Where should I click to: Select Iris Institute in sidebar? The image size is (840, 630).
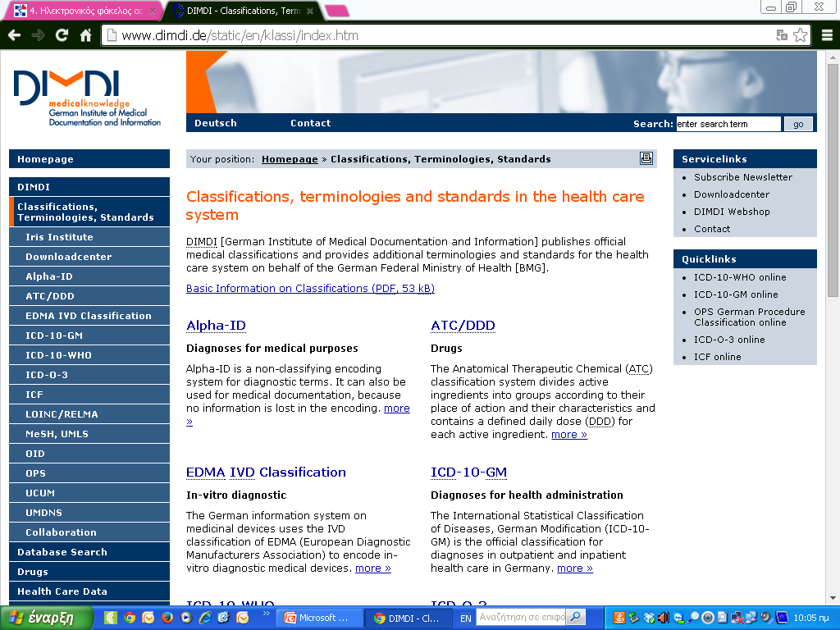(x=89, y=237)
